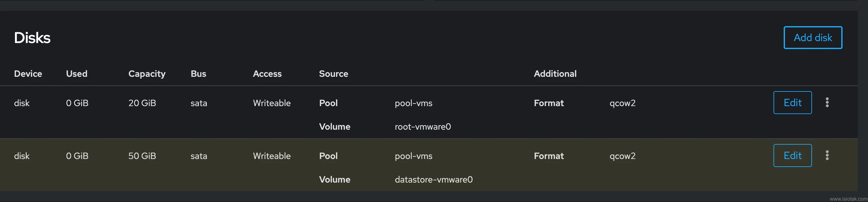This screenshot has width=868, height=202.
Task: Click the Access column header
Action: click(x=267, y=74)
